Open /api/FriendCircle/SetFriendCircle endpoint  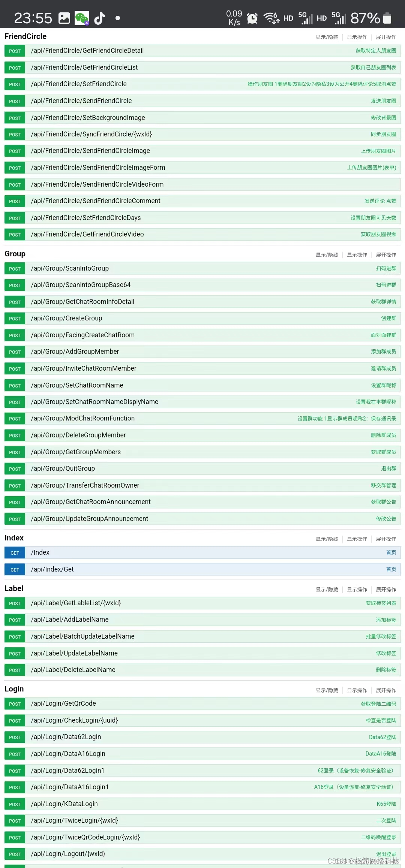(x=202, y=84)
